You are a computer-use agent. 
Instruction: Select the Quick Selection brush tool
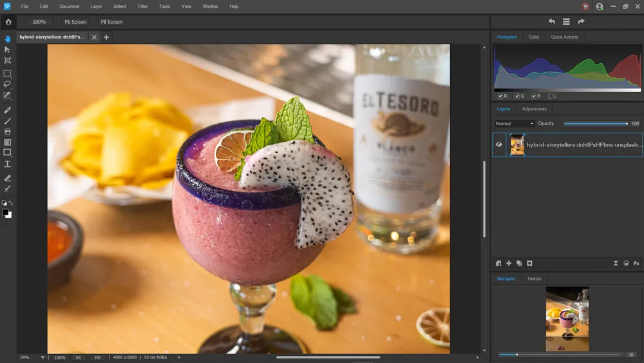click(7, 95)
